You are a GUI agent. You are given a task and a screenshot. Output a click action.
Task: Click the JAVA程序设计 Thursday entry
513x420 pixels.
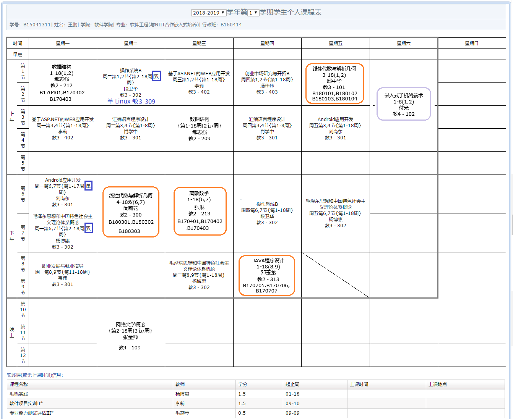pos(267,276)
